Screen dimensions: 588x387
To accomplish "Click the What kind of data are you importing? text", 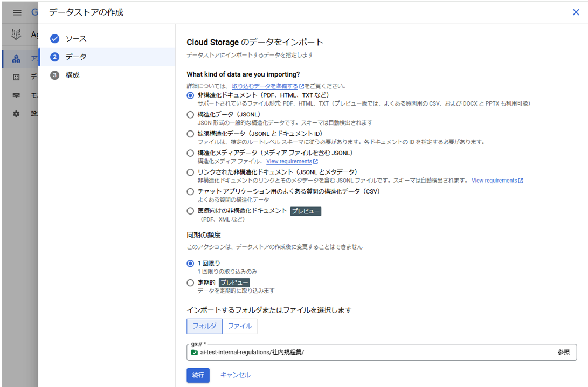I will pos(243,74).
